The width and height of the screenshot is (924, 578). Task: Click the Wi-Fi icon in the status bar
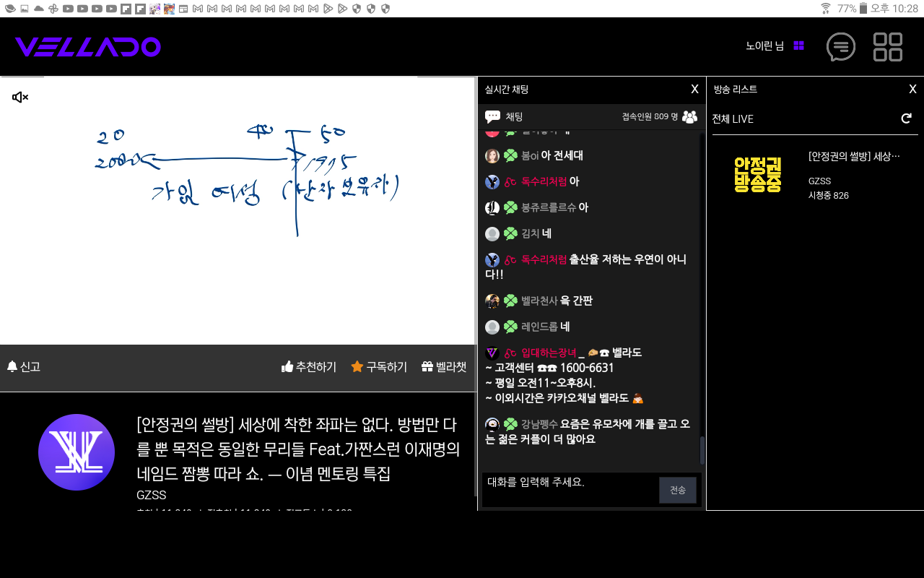[x=825, y=9]
